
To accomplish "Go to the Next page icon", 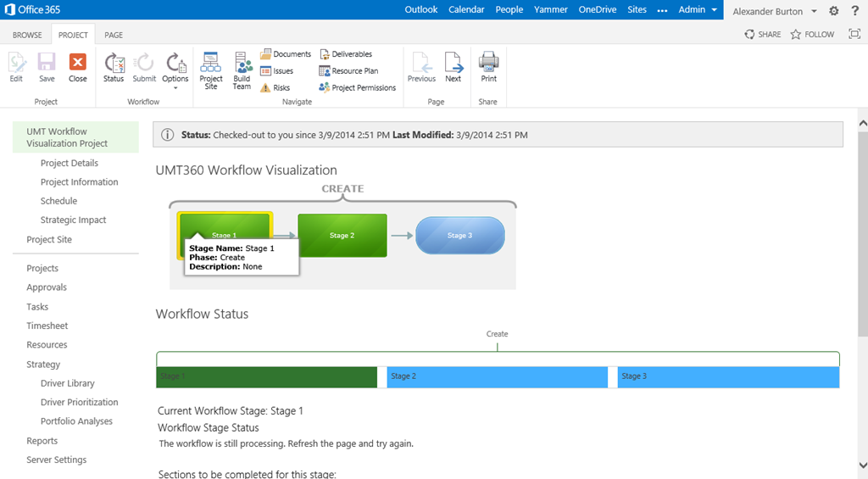I will (453, 67).
